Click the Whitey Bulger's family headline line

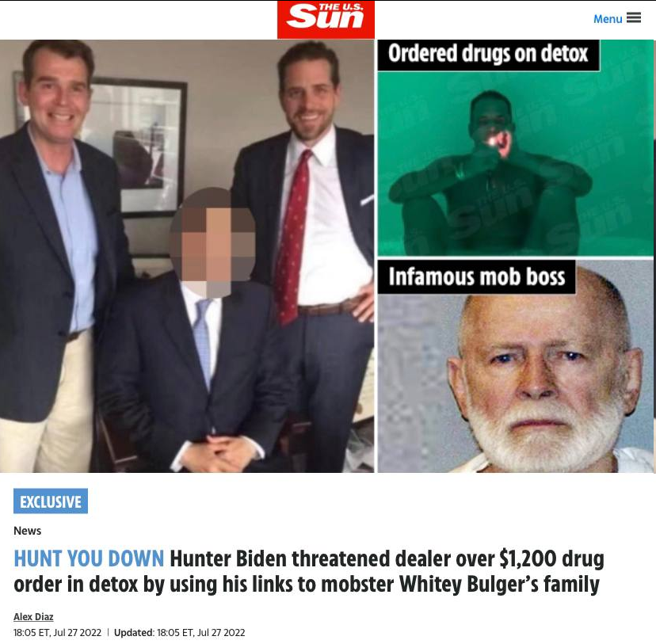click(x=307, y=585)
